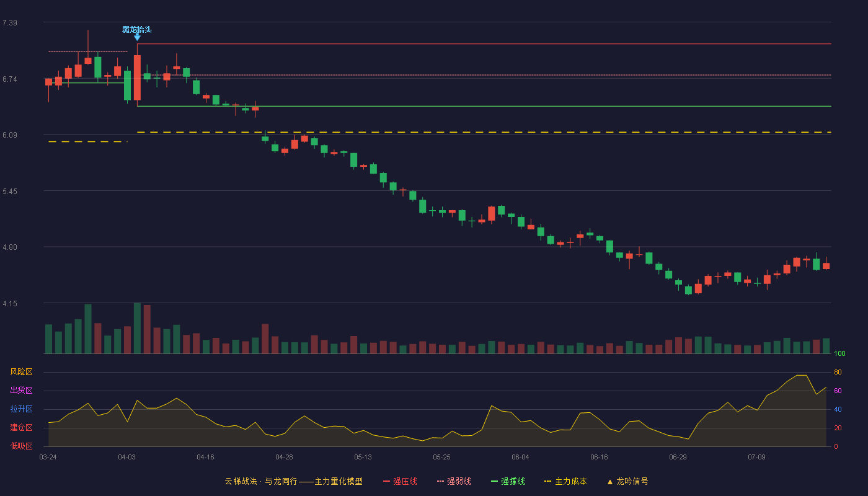Select the 出货区 zone label
This screenshot has width=868, height=496.
point(21,391)
